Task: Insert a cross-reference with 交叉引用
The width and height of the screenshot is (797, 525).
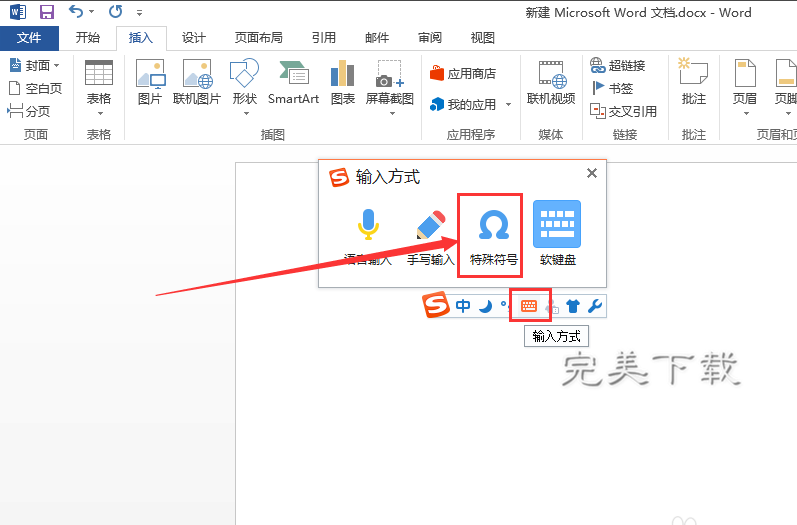Action: coord(624,111)
